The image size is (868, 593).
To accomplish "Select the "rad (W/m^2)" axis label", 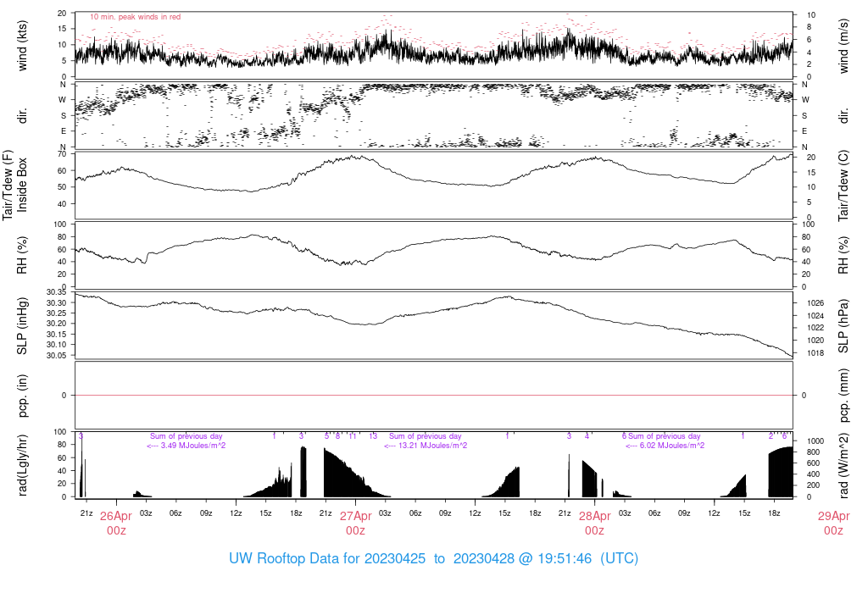I will (x=843, y=465).
